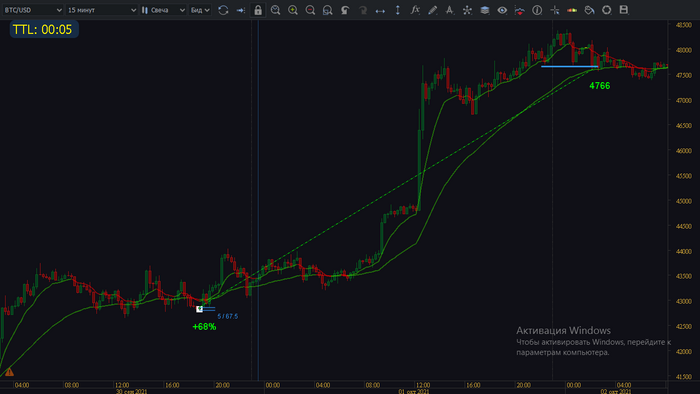
Task: Click the 12:00 label under 01 окт 2021
Action: 423,385
